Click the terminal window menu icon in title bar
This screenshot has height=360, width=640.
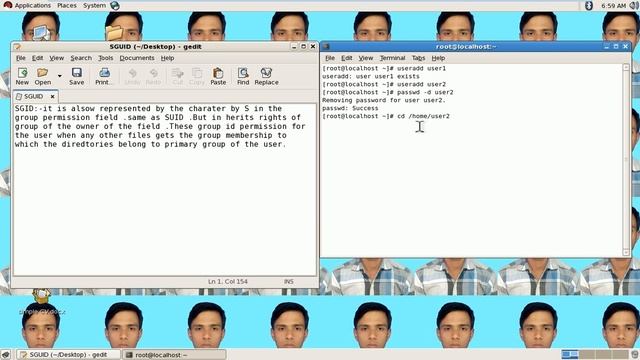click(326, 47)
